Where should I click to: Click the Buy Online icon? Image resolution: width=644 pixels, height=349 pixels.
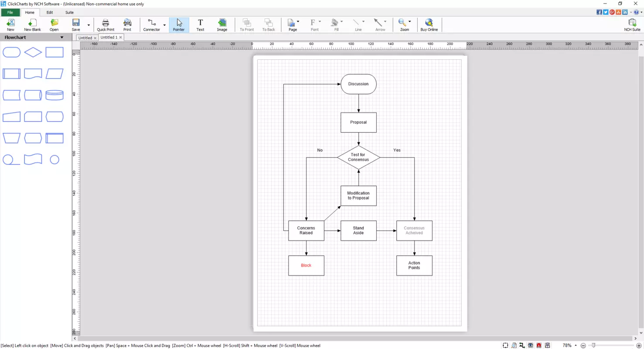(429, 25)
